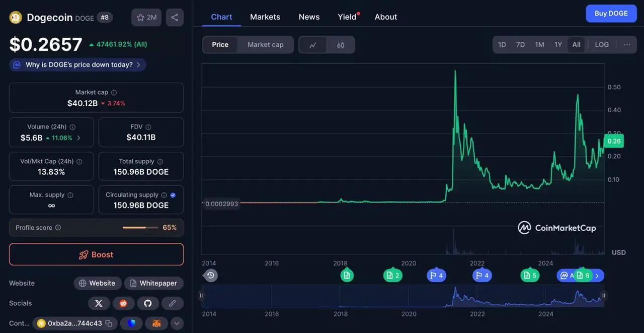Open the Reddit social link
644x333 pixels.
(x=123, y=303)
